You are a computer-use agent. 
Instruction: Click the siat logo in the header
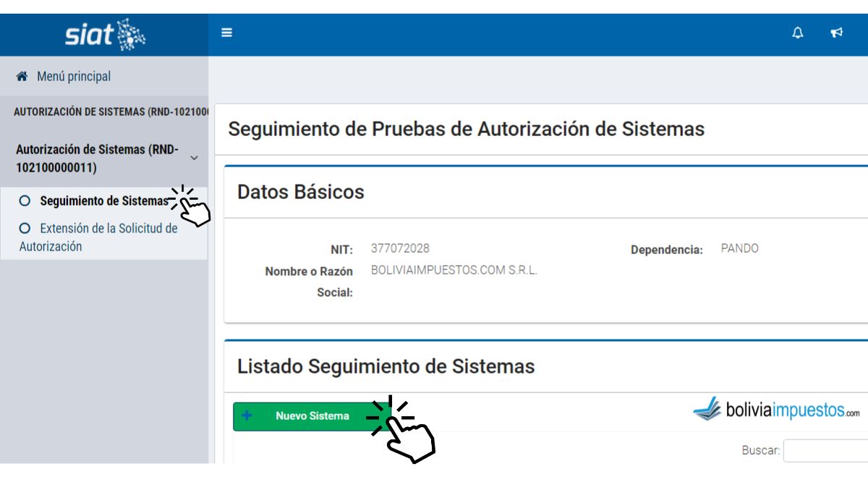pos(105,34)
